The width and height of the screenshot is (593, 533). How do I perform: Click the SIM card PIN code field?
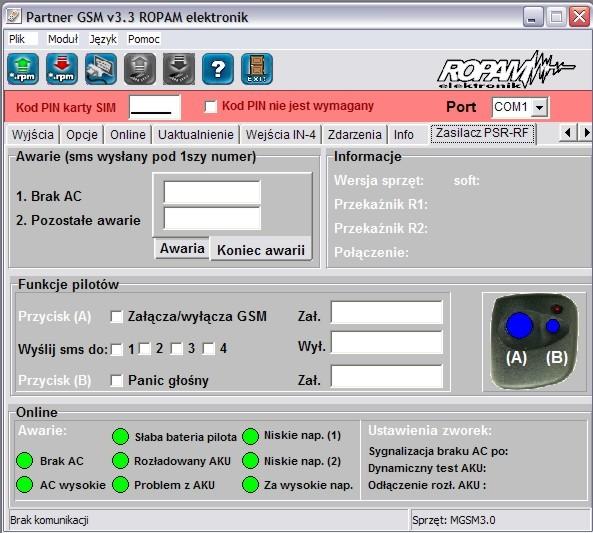(155, 107)
